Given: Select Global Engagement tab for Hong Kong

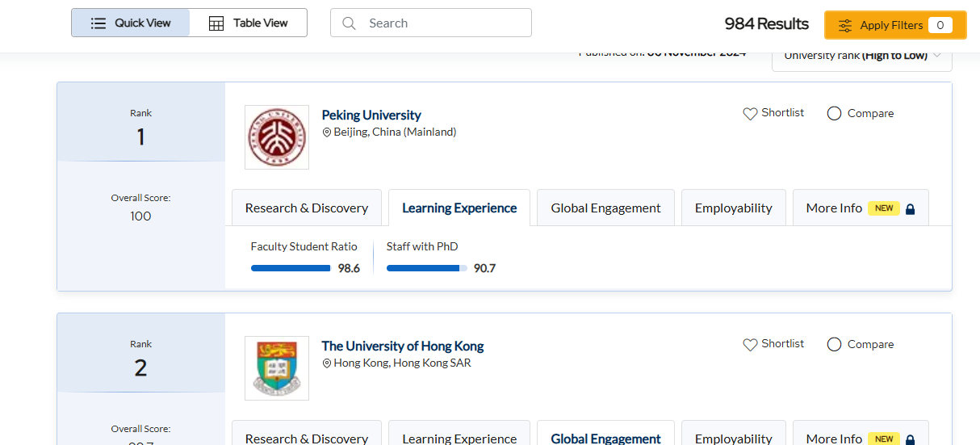Looking at the screenshot, I should pyautogui.click(x=605, y=434).
